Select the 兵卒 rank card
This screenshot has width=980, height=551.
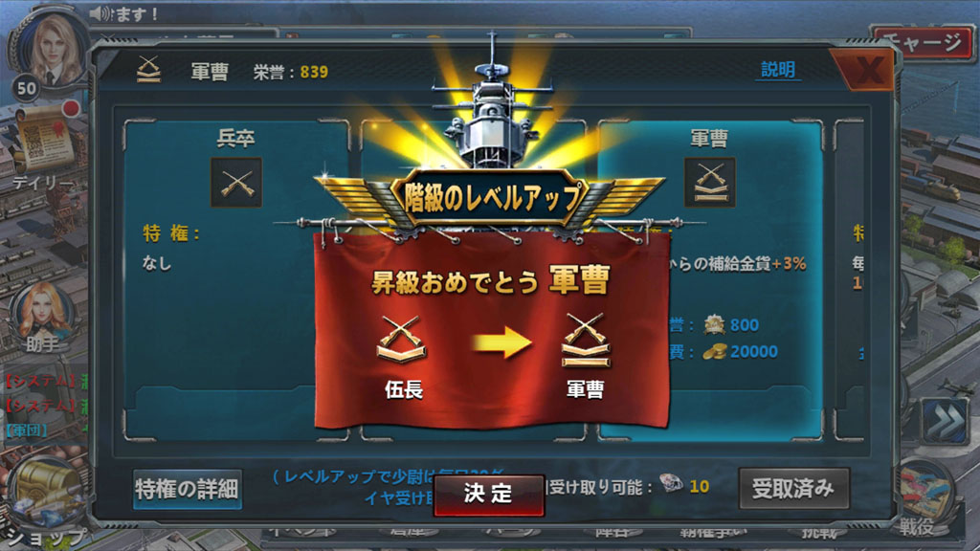236,280
